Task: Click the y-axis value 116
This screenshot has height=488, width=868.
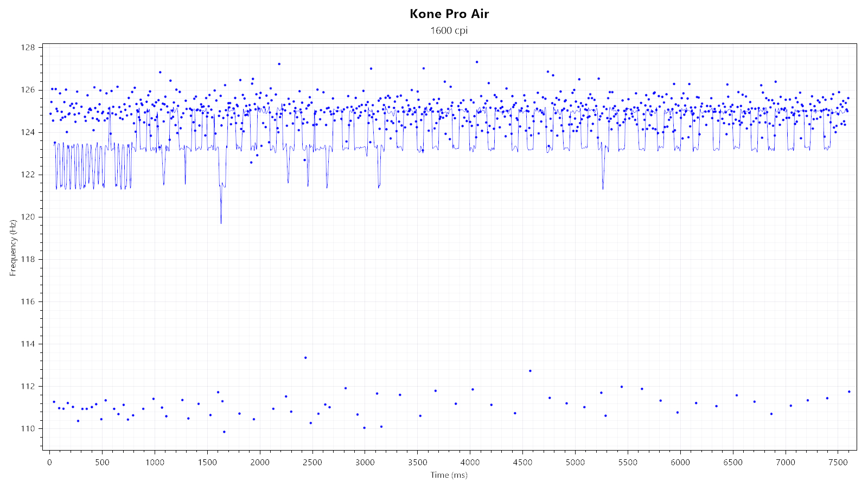Action: coord(29,301)
